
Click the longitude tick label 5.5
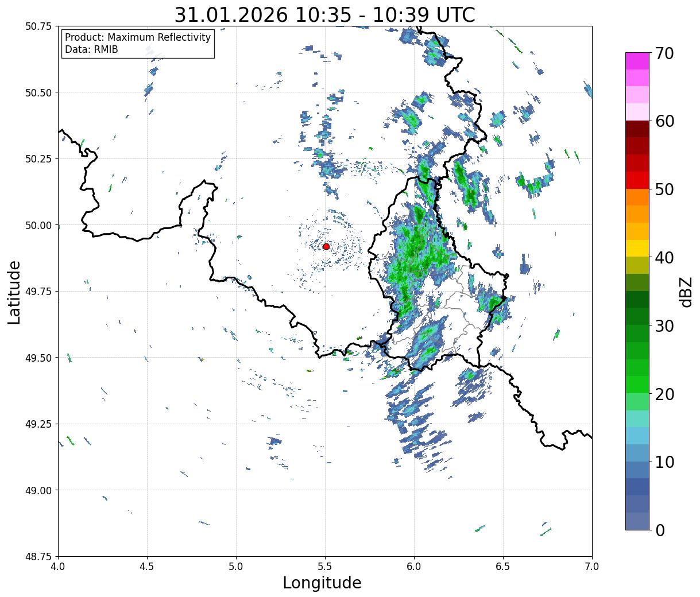point(326,567)
